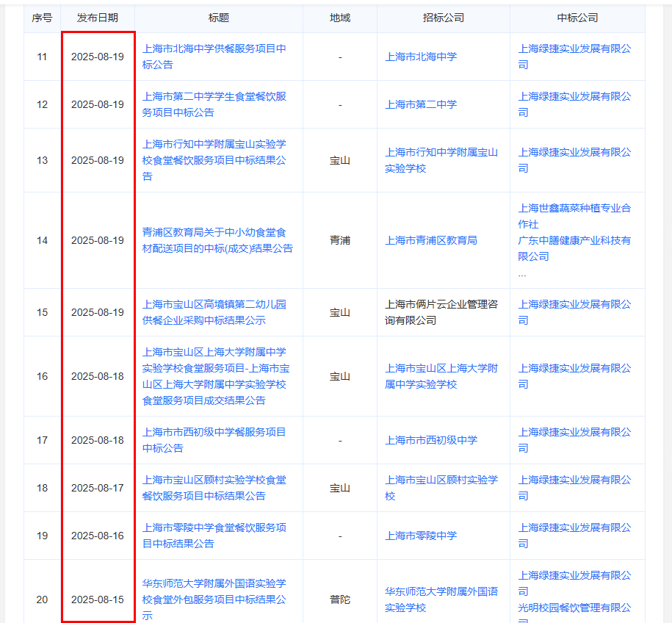Click the 上海市市西初级中学 tendering company link
The height and width of the screenshot is (623, 672).
(431, 440)
